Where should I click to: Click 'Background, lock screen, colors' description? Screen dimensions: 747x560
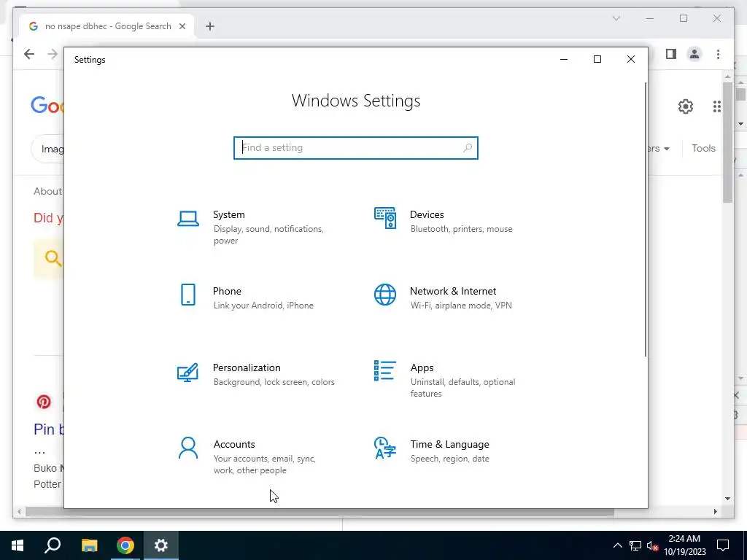(274, 382)
